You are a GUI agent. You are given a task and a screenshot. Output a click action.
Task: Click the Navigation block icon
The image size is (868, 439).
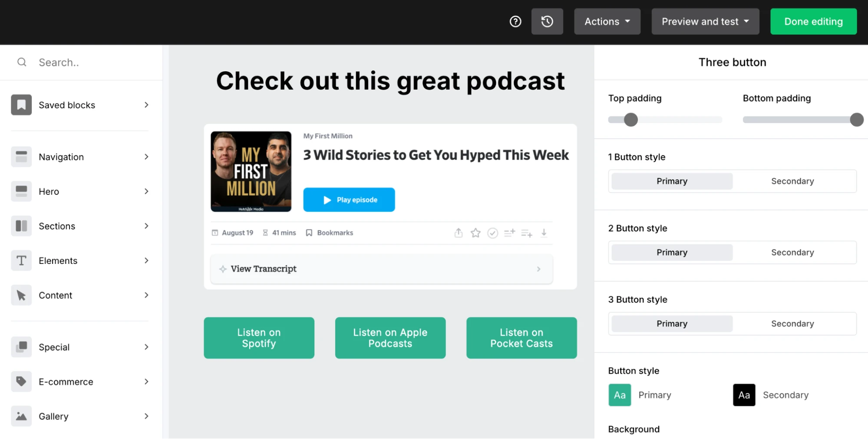coord(21,157)
